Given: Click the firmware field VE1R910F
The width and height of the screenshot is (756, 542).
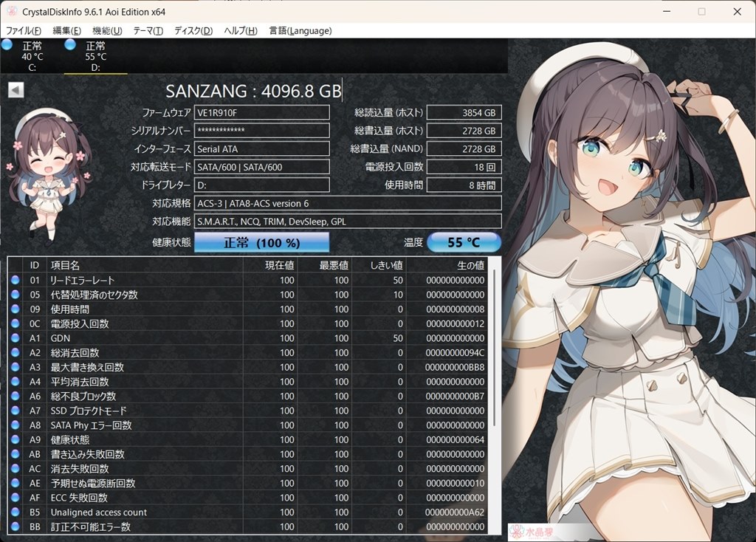Looking at the screenshot, I should pyautogui.click(x=262, y=112).
